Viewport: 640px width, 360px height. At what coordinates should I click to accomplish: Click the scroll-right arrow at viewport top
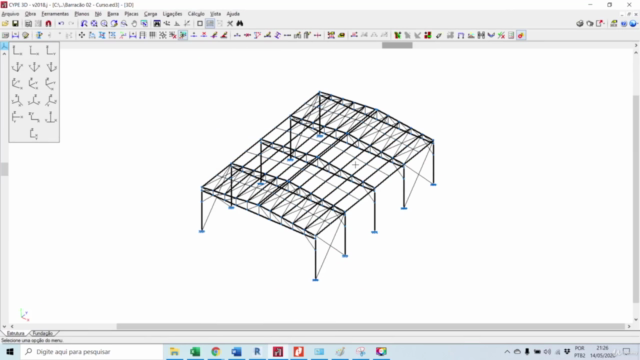(x=636, y=45)
